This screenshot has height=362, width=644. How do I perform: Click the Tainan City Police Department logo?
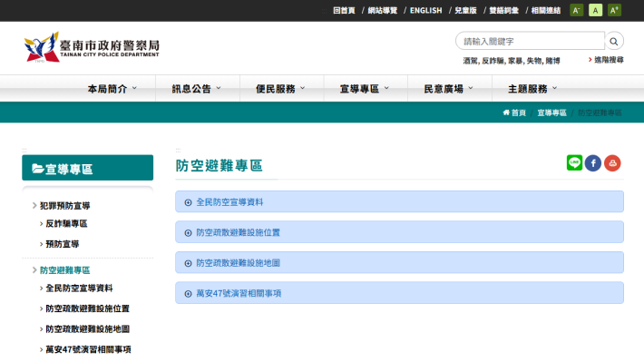[x=92, y=47]
